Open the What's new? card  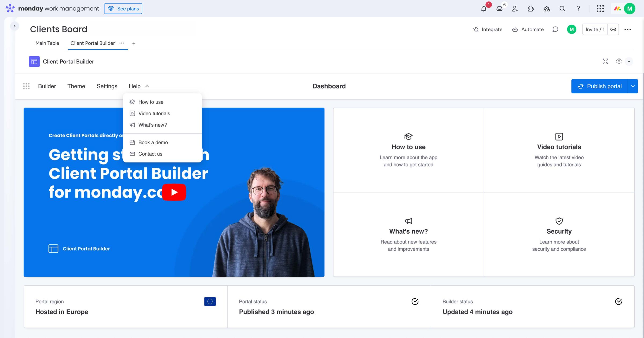tap(408, 234)
